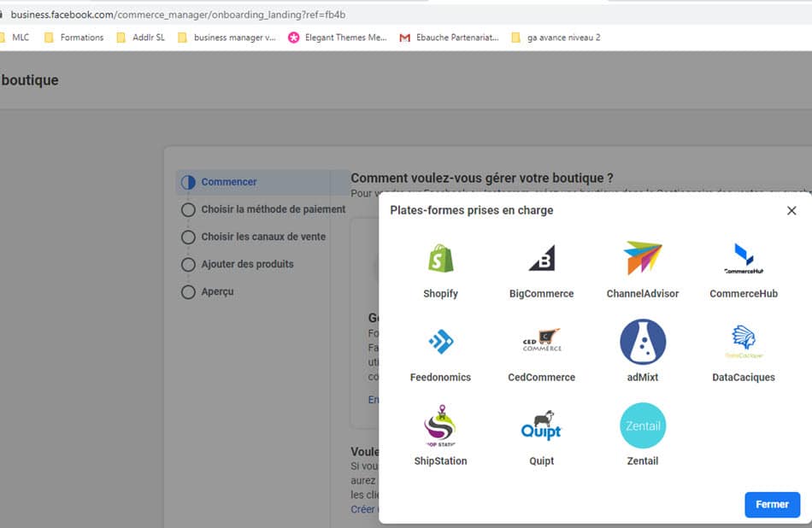Select the Quipt logo icon
Image resolution: width=812 pixels, height=528 pixels.
542,425
